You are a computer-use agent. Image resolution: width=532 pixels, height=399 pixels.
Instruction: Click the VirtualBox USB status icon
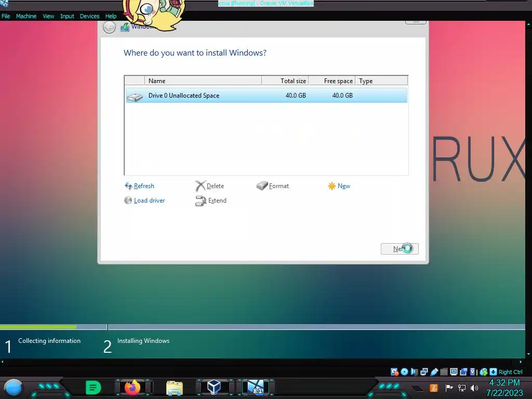point(434,372)
